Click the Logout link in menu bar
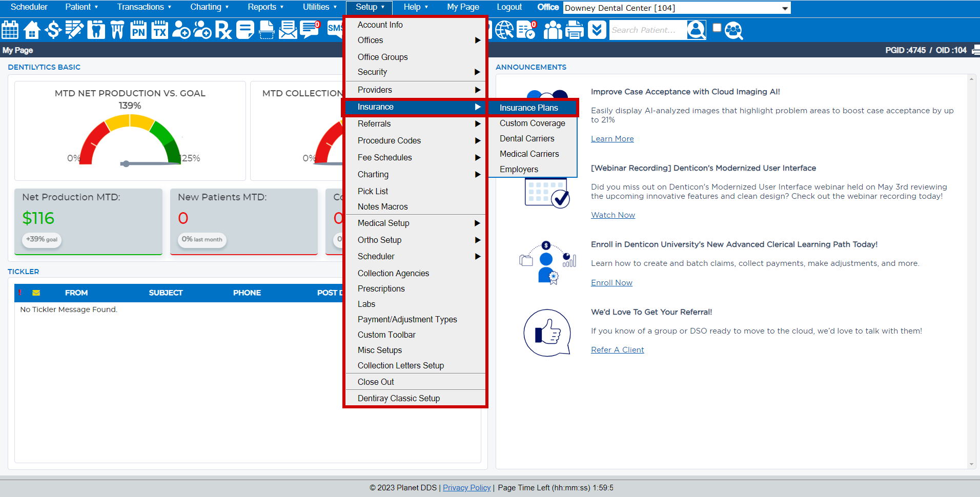980x497 pixels. point(509,7)
